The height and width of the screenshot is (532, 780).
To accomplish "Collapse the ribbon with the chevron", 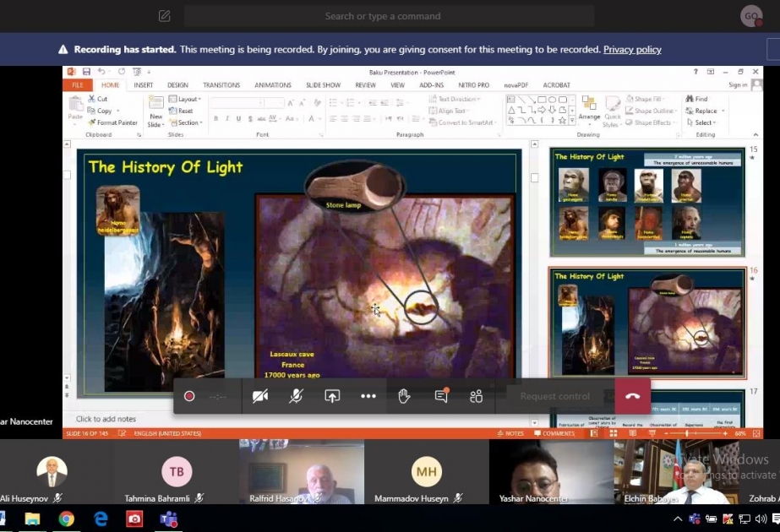I will tap(755, 135).
